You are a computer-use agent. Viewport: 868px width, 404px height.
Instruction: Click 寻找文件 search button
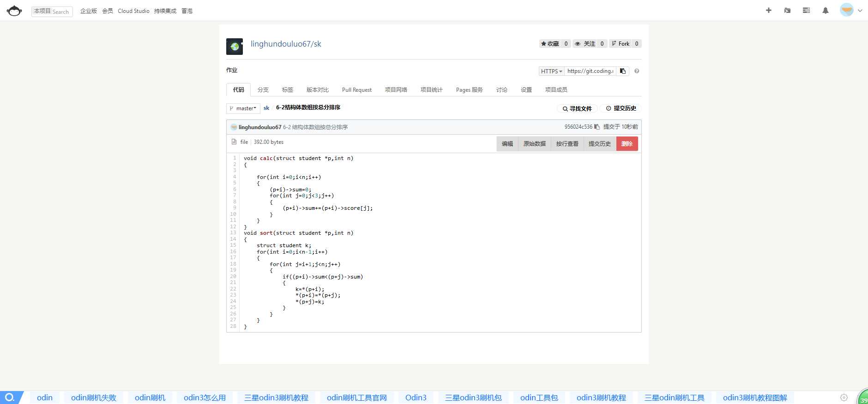point(577,108)
